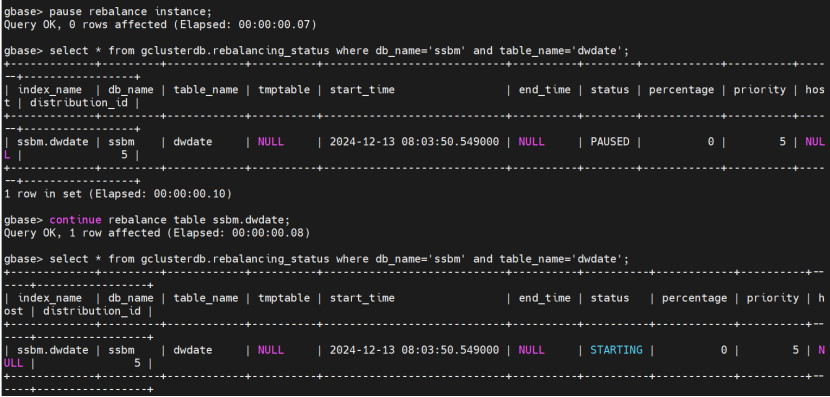The image size is (830, 397).
Task: Click the index_name header in first table
Action: pos(50,90)
